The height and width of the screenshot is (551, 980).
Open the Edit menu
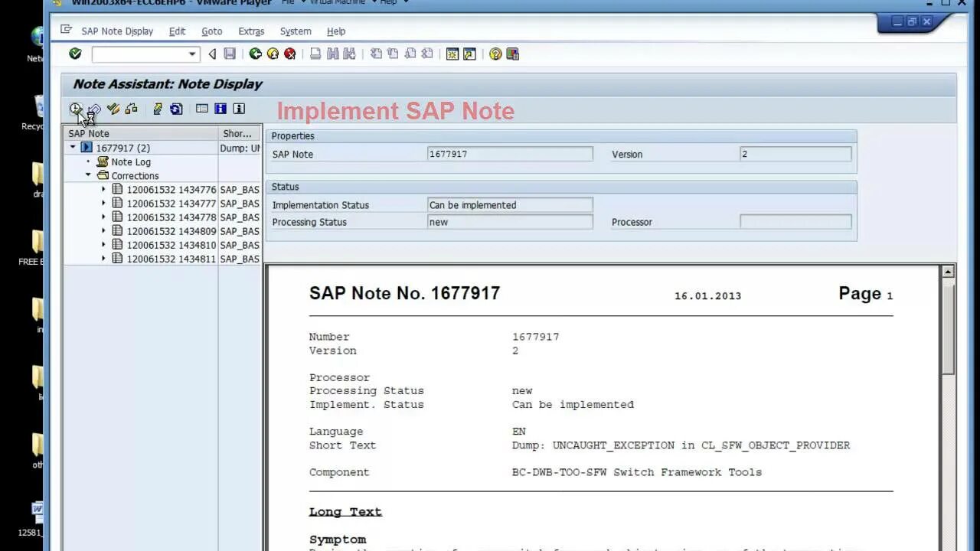(x=177, y=31)
